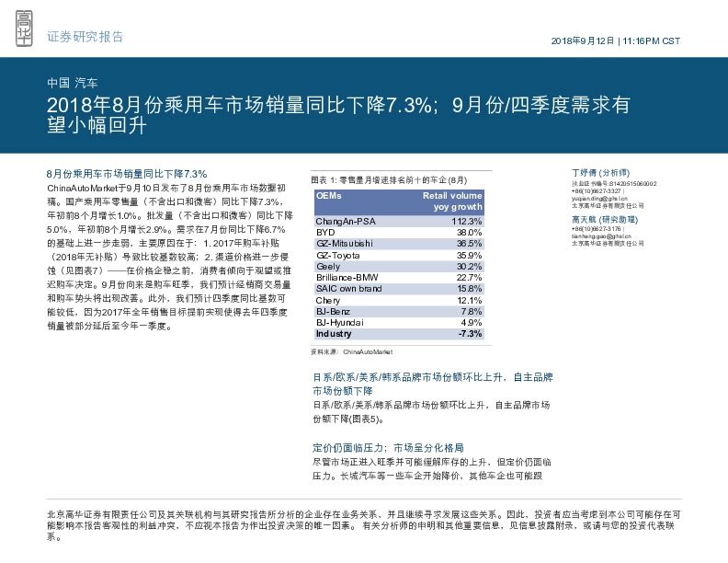Click heading 日系/欧系/美系/韩系品牌市场份额环比上升
The width and height of the screenshot is (728, 563).
(433, 384)
